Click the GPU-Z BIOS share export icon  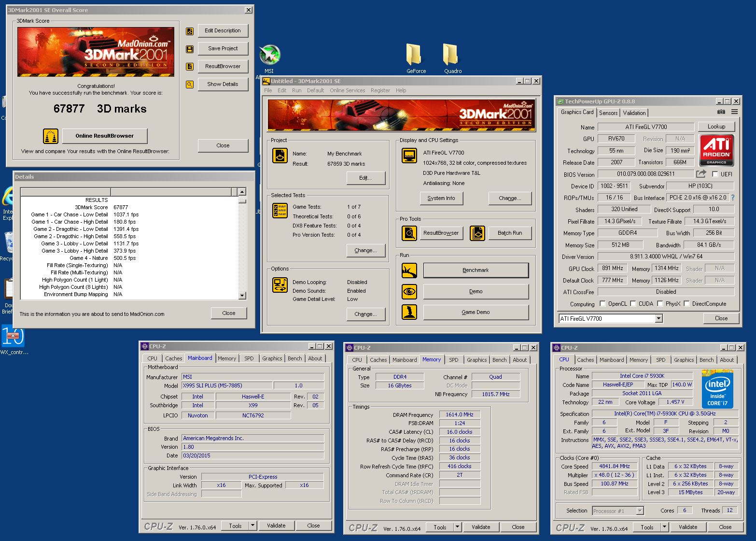pyautogui.click(x=701, y=174)
